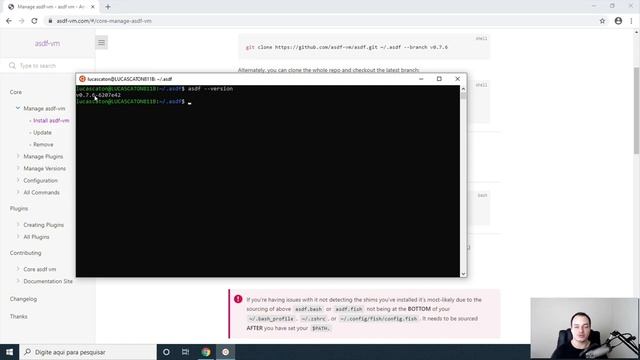Click the git clone command code block

pos(364,47)
